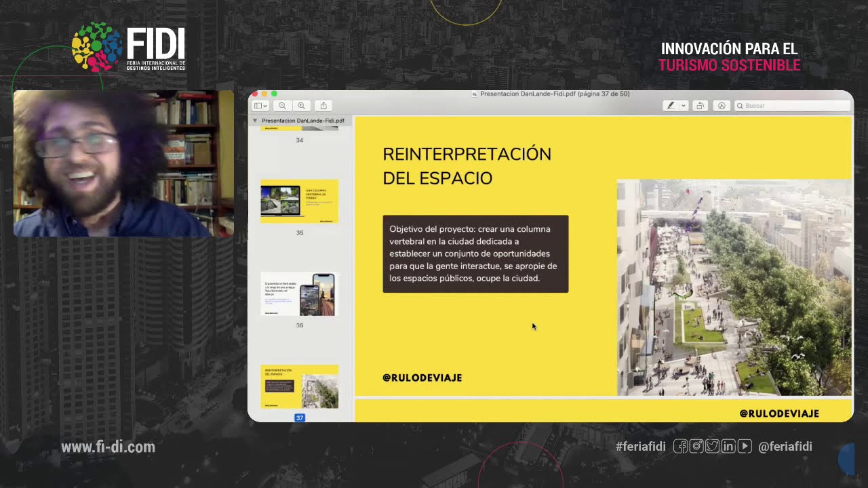
Task: Click the page label 34
Action: pos(300,140)
